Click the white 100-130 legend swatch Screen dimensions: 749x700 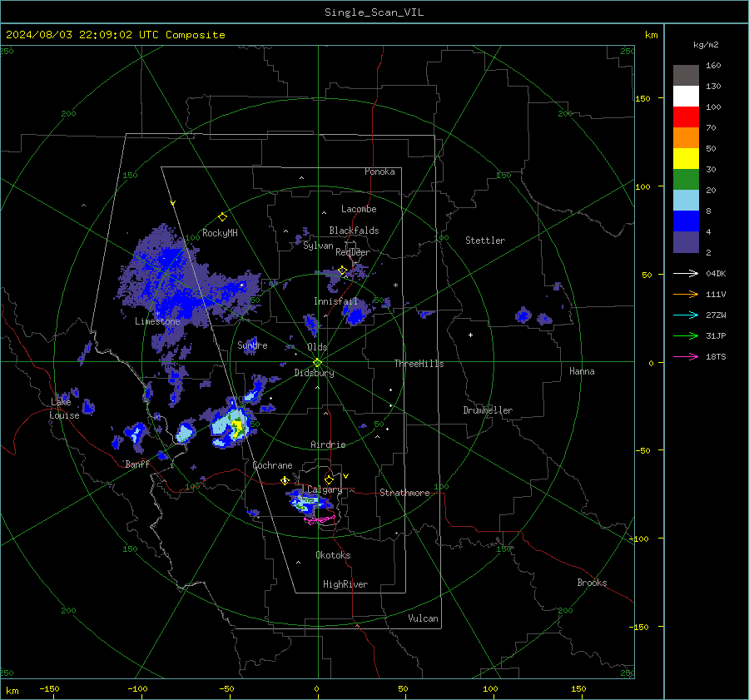click(x=686, y=97)
